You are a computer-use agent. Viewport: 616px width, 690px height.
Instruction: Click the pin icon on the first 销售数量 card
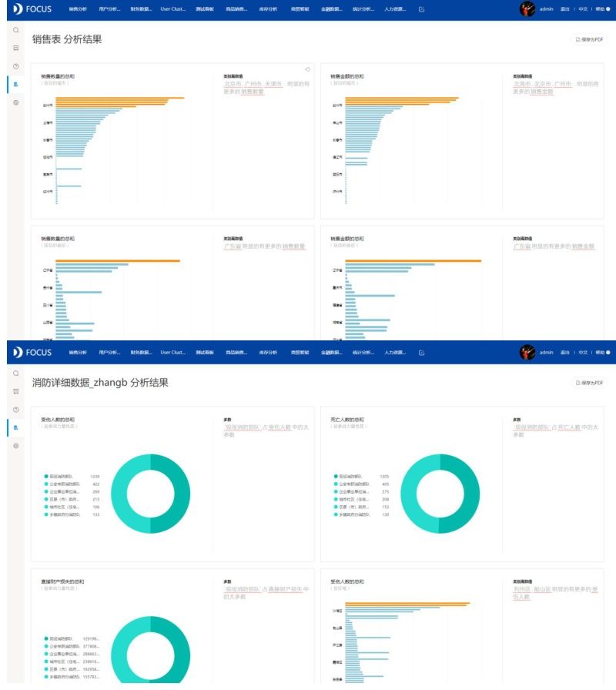coord(307,69)
